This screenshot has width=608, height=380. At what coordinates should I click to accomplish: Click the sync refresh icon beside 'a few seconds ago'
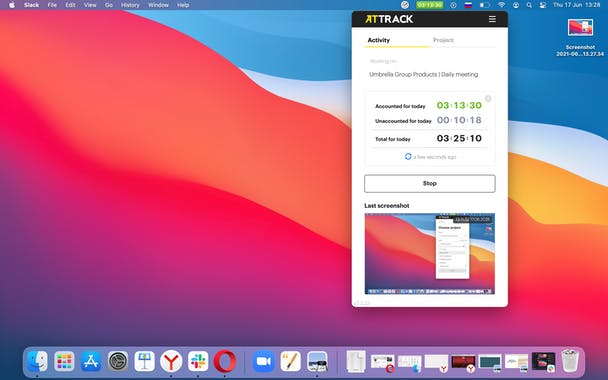coord(408,157)
